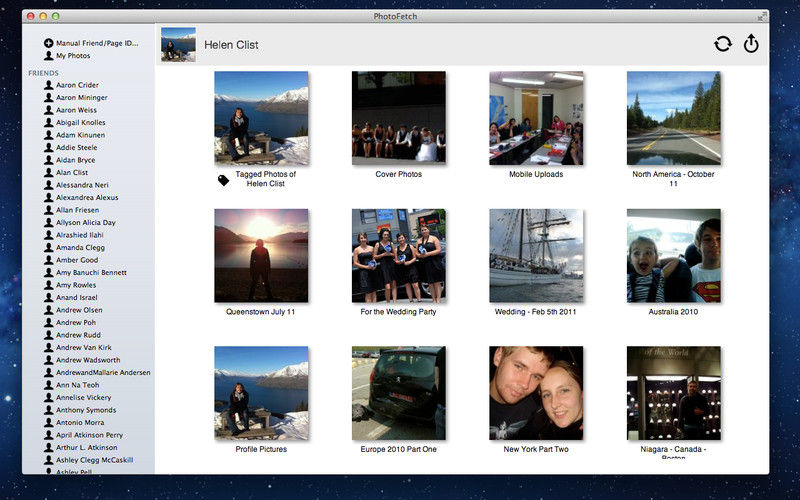Image resolution: width=800 pixels, height=500 pixels.
Task: Open the Australia 2010 album thumbnail
Action: [673, 256]
